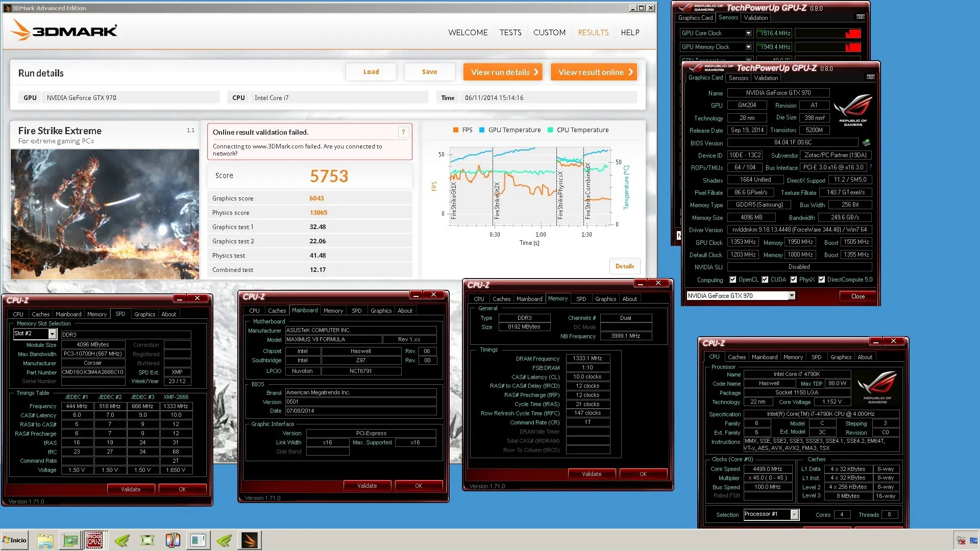This screenshot has width=980, height=551.
Task: Open Caches tab in CPU-Z CPU window
Action: pyautogui.click(x=737, y=357)
